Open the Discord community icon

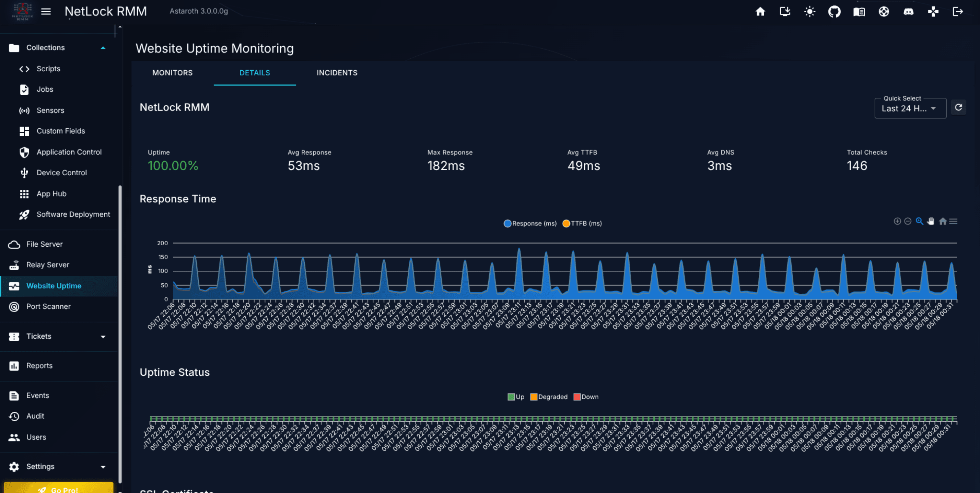click(x=909, y=11)
